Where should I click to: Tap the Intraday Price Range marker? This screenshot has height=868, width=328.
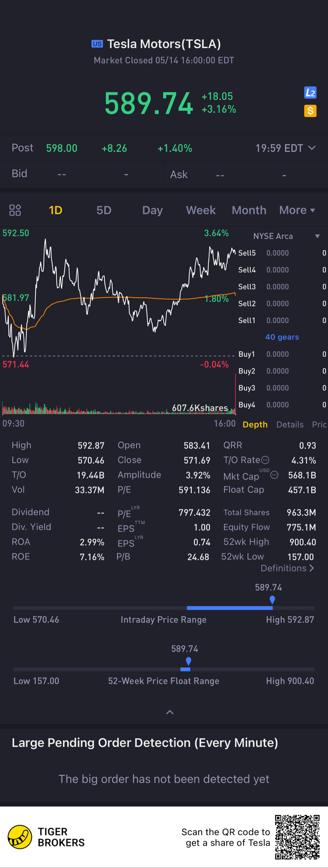272,599
